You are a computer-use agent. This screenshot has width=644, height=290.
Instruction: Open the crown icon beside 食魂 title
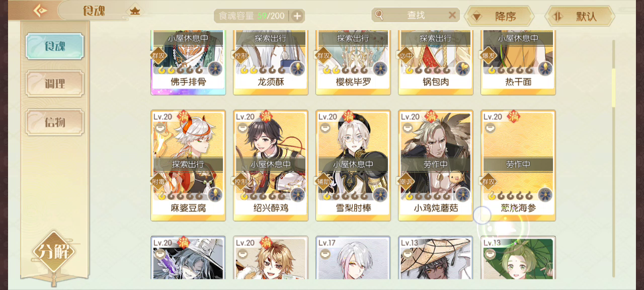(x=135, y=11)
